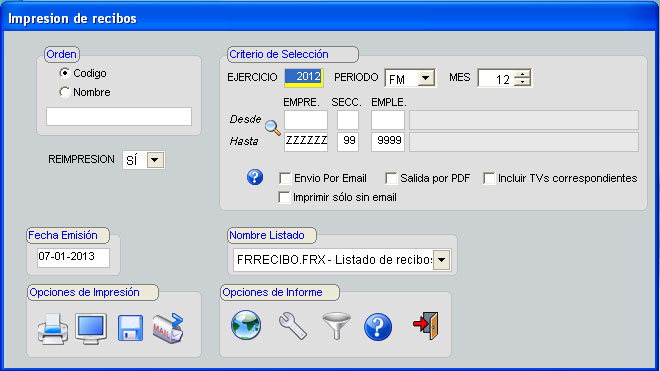Click the Desde SECC. field
Screen dimensions: 660x371
point(348,120)
